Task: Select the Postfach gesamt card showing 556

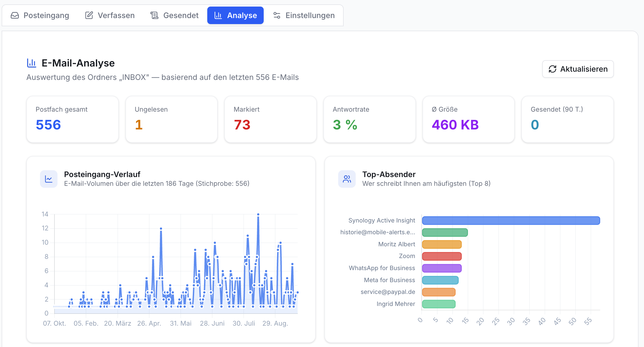Action: [73, 119]
